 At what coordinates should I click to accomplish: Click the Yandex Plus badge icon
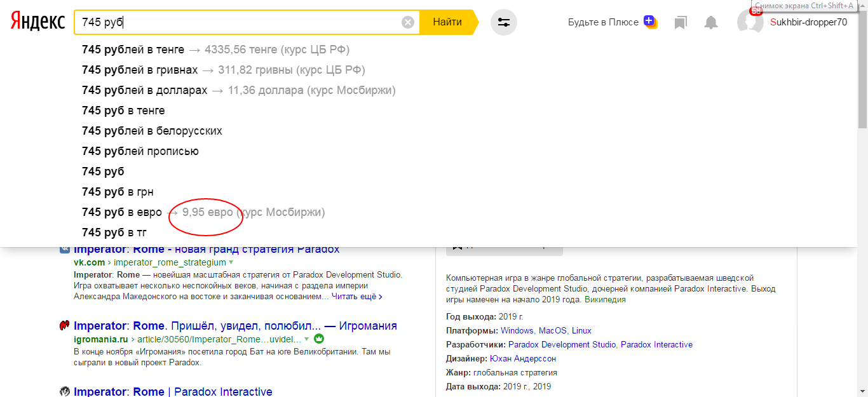[649, 22]
